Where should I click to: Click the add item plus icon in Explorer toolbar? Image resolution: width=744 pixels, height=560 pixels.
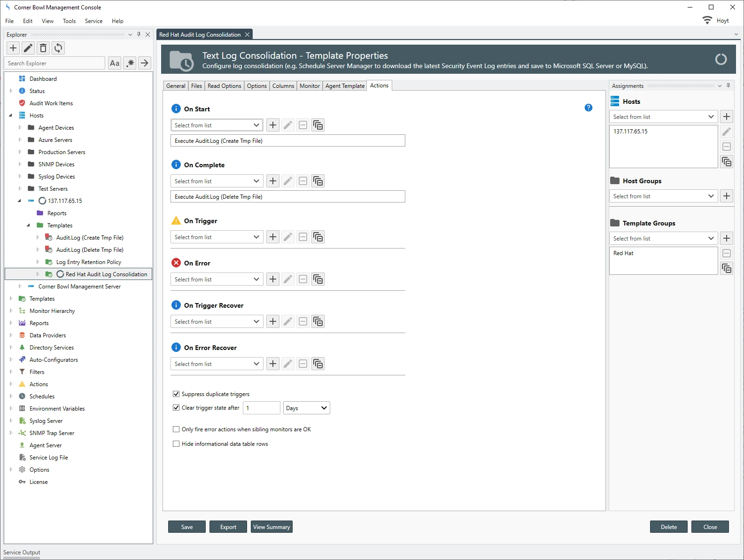click(13, 48)
